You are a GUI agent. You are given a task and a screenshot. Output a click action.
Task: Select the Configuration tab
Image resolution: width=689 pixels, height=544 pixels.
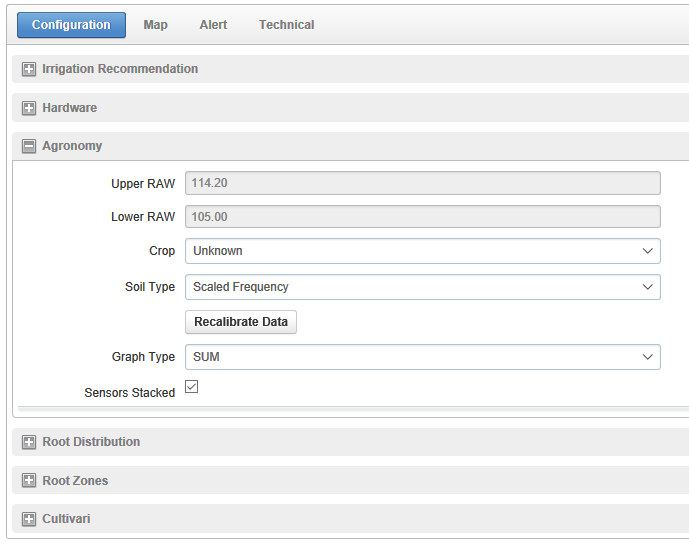point(71,25)
